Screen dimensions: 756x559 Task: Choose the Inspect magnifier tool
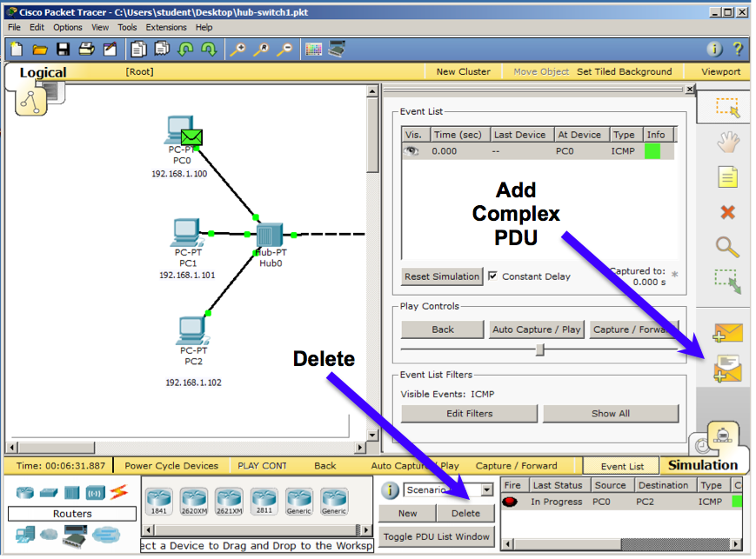727,247
